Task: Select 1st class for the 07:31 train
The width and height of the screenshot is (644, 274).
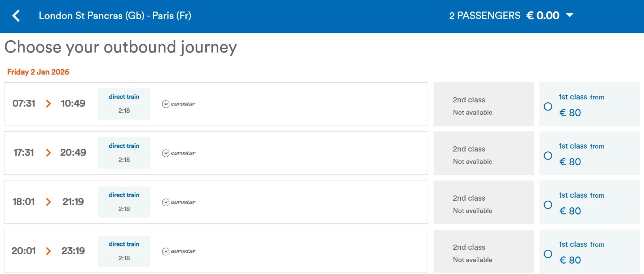Action: (548, 106)
